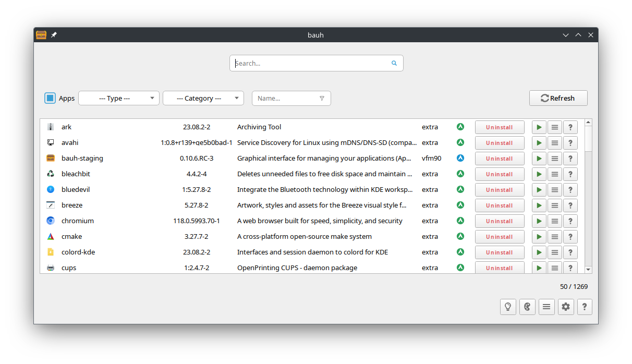Open the About question-mark button
632x364 pixels.
(585, 307)
